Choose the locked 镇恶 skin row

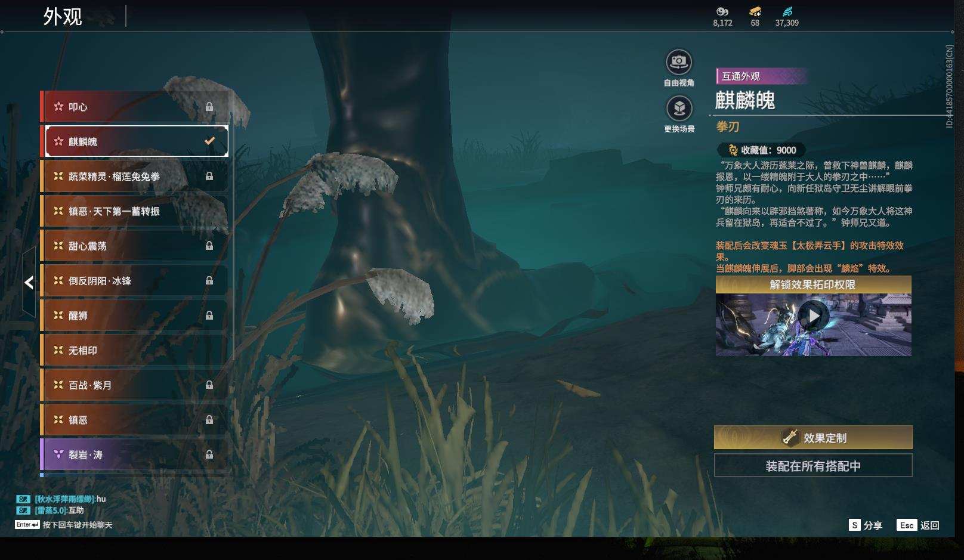click(x=135, y=420)
